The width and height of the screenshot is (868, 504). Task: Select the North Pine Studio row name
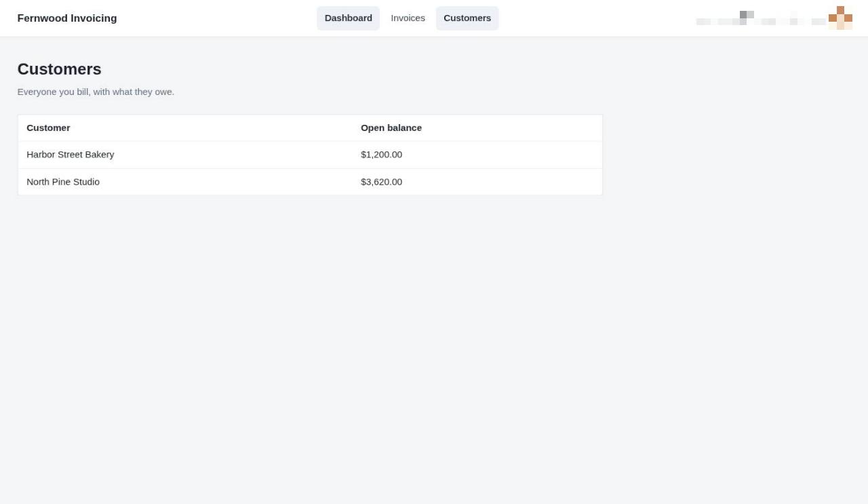(x=63, y=182)
